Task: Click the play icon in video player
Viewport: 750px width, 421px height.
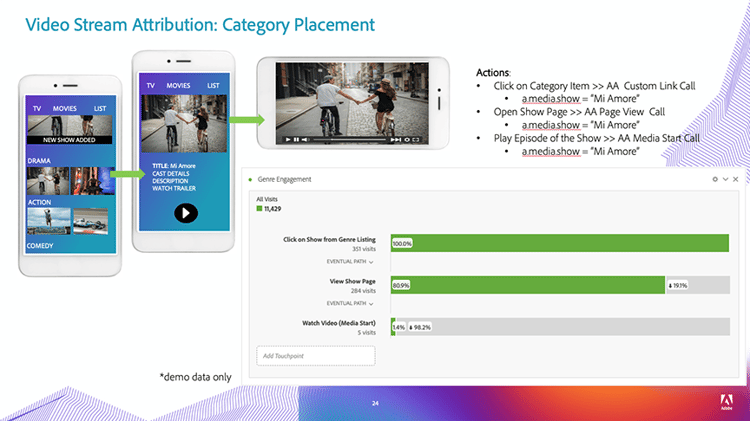Action: pos(288,140)
